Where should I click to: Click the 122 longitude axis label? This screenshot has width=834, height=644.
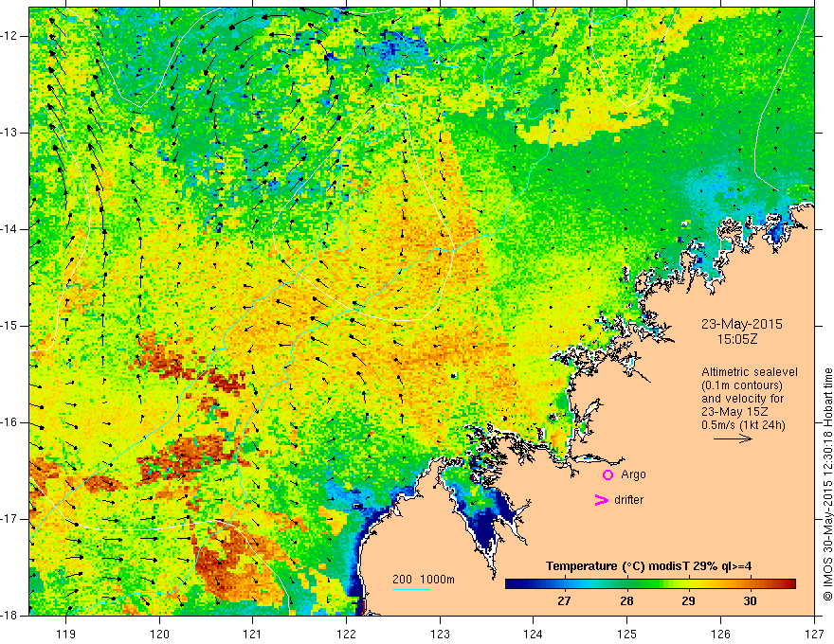[x=346, y=634]
